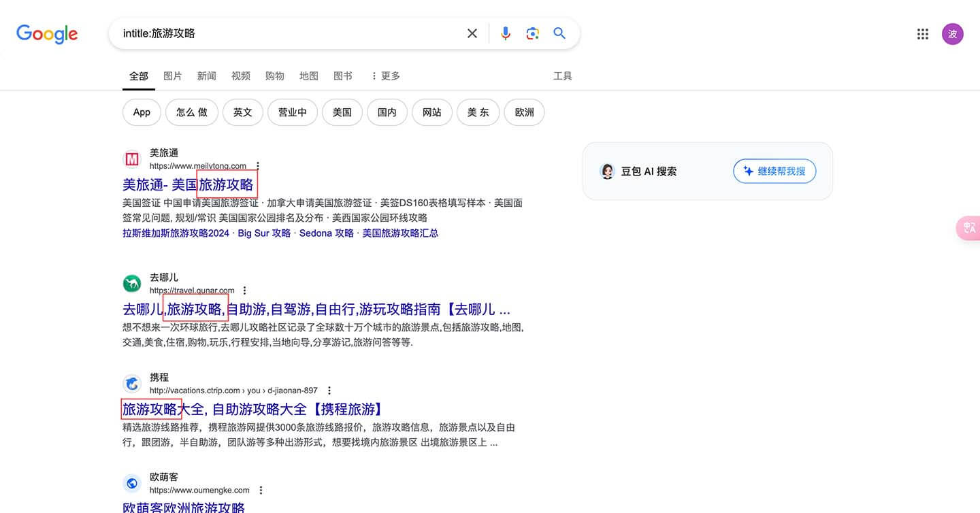Click the 去哪儿 camel favicon
The image size is (980, 513).
pyautogui.click(x=132, y=284)
